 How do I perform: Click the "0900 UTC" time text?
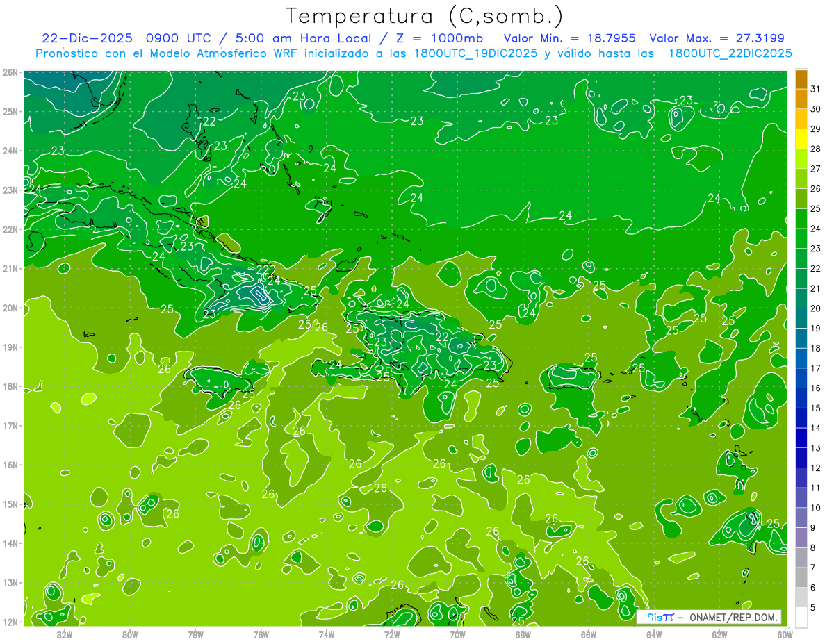(180, 38)
